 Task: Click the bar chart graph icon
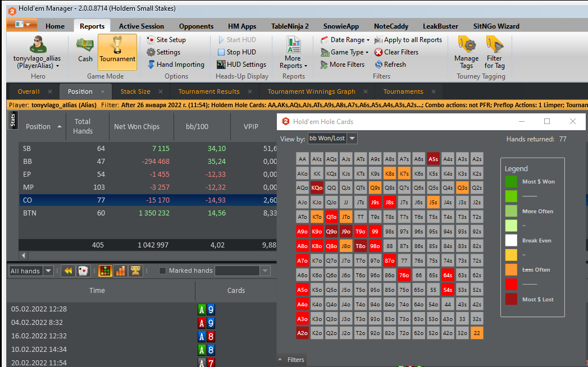[120, 270]
